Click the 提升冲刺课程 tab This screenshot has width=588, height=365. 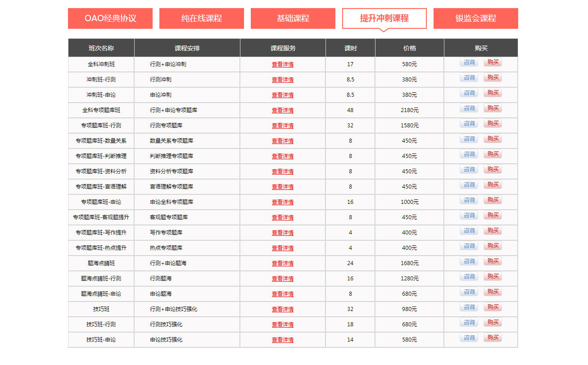click(x=384, y=18)
